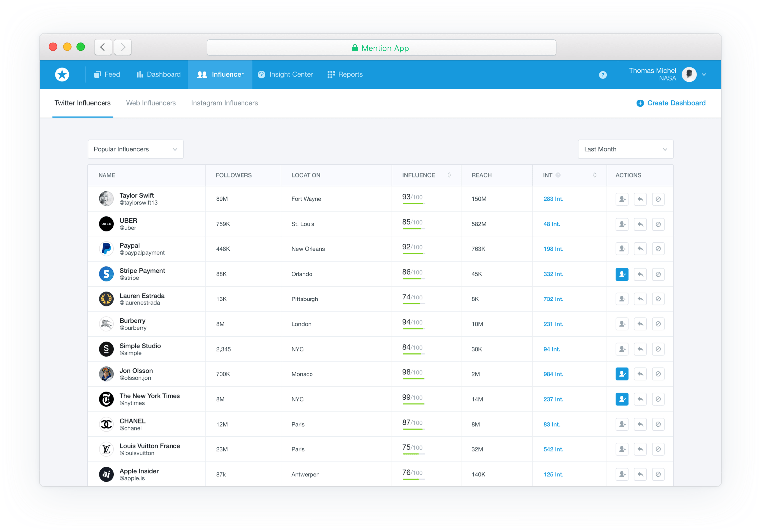Follow Louis Vuitton France

[x=622, y=449]
